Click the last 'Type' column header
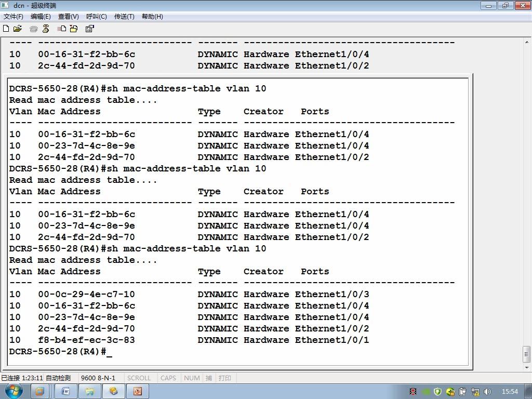532x399 pixels. (x=209, y=272)
